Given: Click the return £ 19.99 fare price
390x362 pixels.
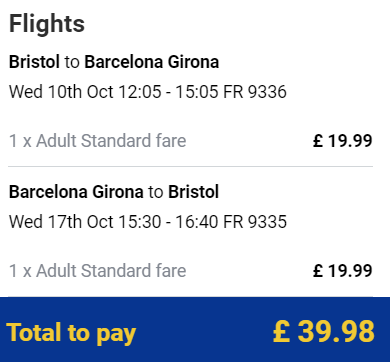Looking at the screenshot, I should click(x=343, y=271).
